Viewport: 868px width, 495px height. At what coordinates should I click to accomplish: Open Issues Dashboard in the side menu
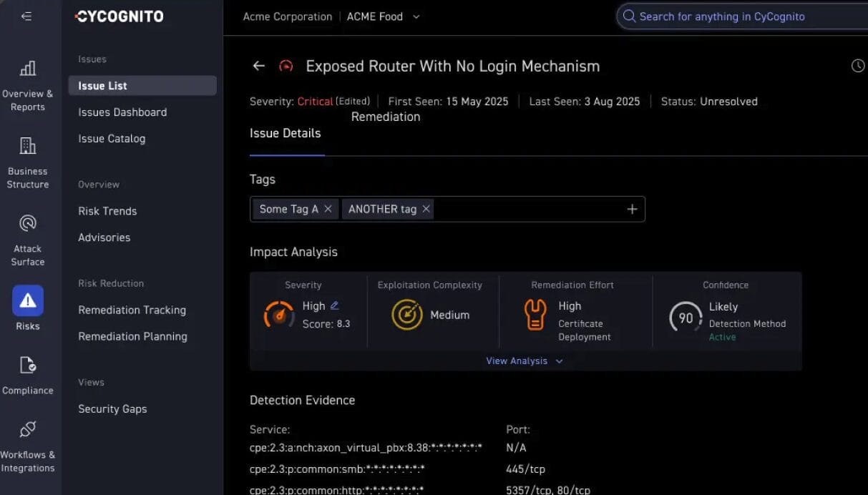122,112
